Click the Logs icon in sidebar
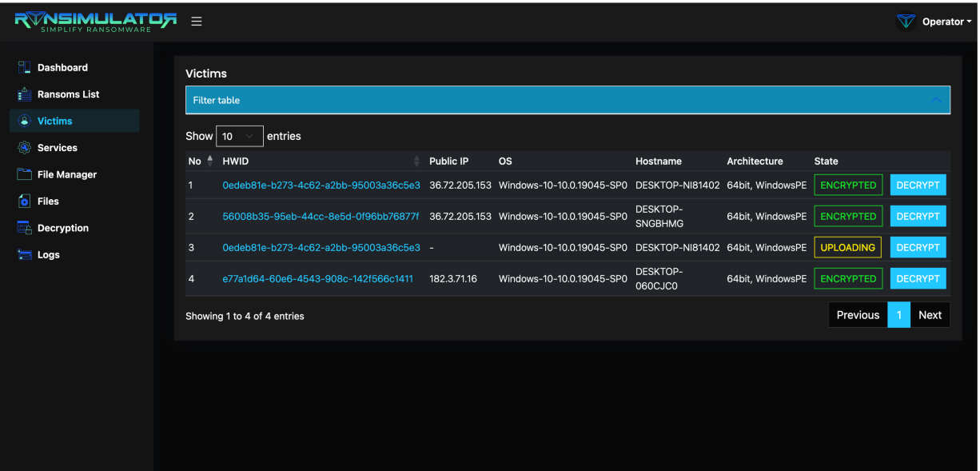Viewport: 980px width, 471px height. (x=24, y=255)
